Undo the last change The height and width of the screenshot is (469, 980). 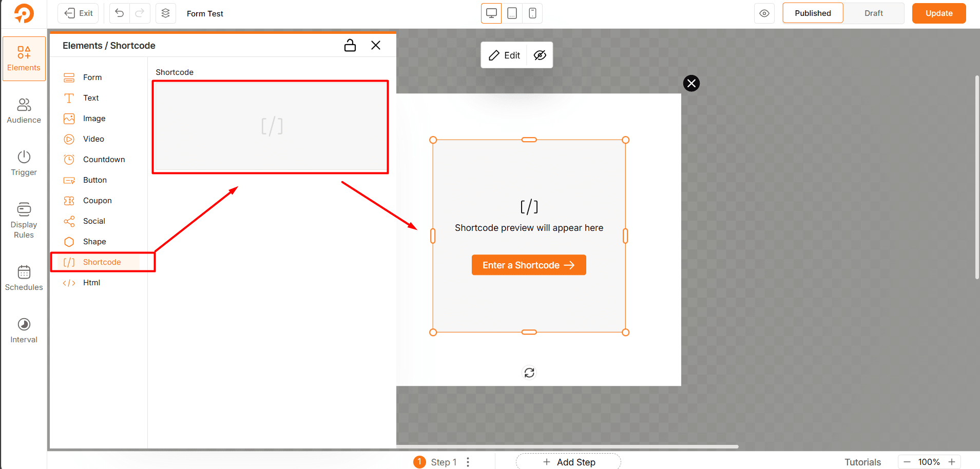pos(119,13)
